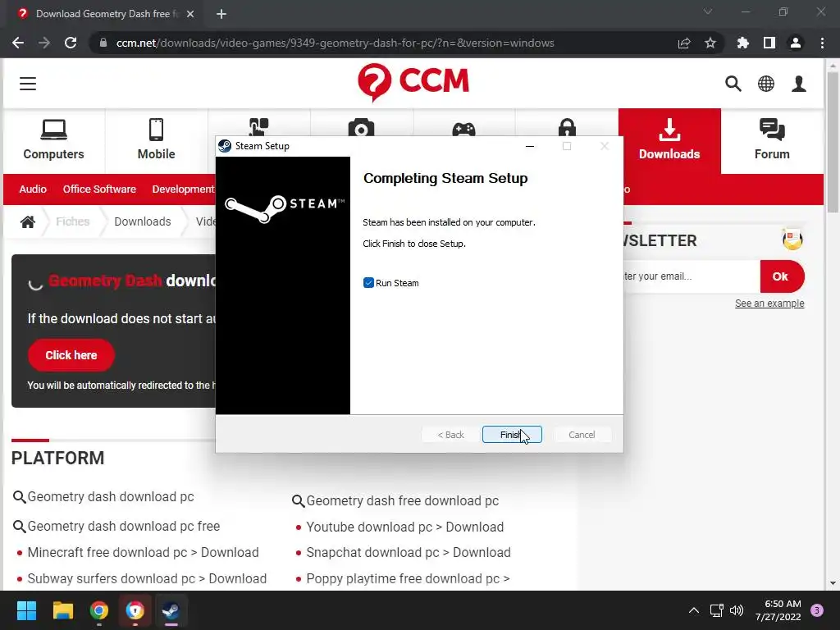Screen dimensions: 840x630
Task: Go forward in Chrome
Action: coord(44,43)
